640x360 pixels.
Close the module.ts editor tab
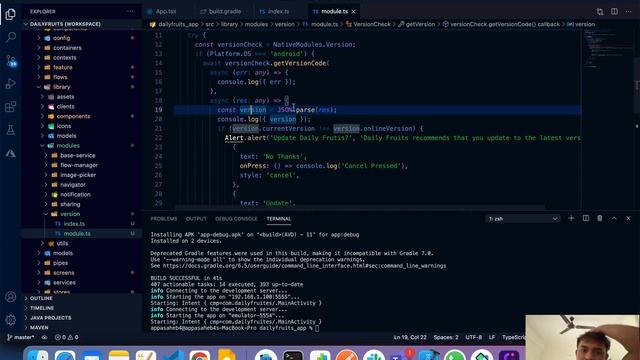353,11
